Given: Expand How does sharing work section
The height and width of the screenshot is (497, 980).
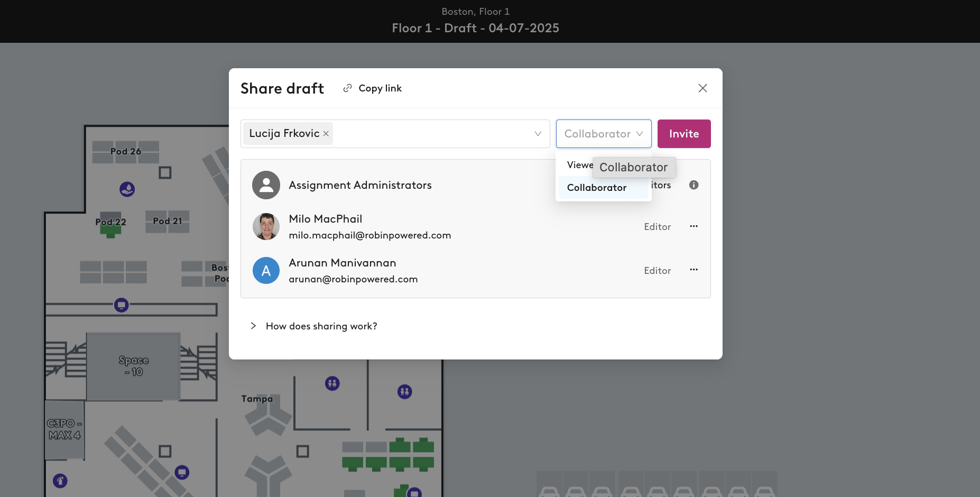Looking at the screenshot, I should [x=313, y=326].
